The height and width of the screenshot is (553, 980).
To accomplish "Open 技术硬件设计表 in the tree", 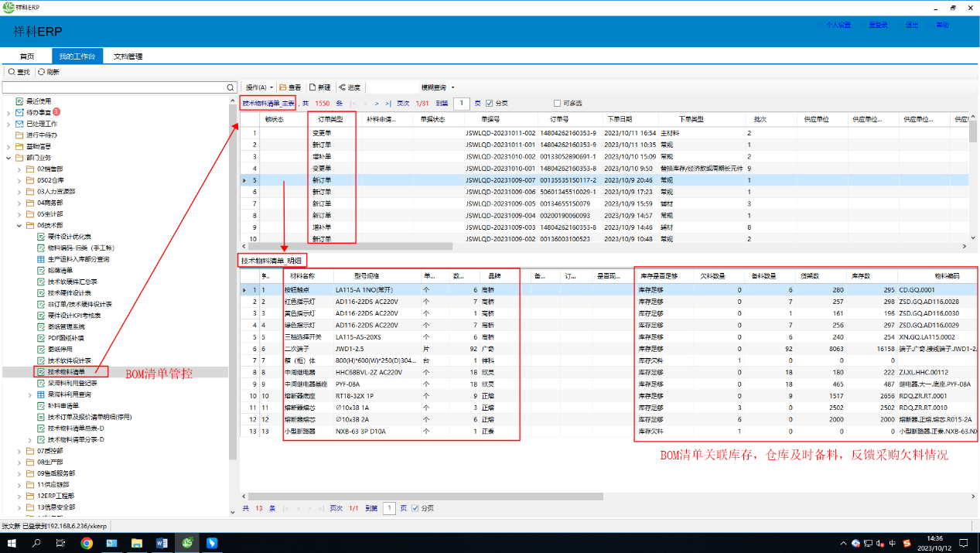I will point(69,293).
